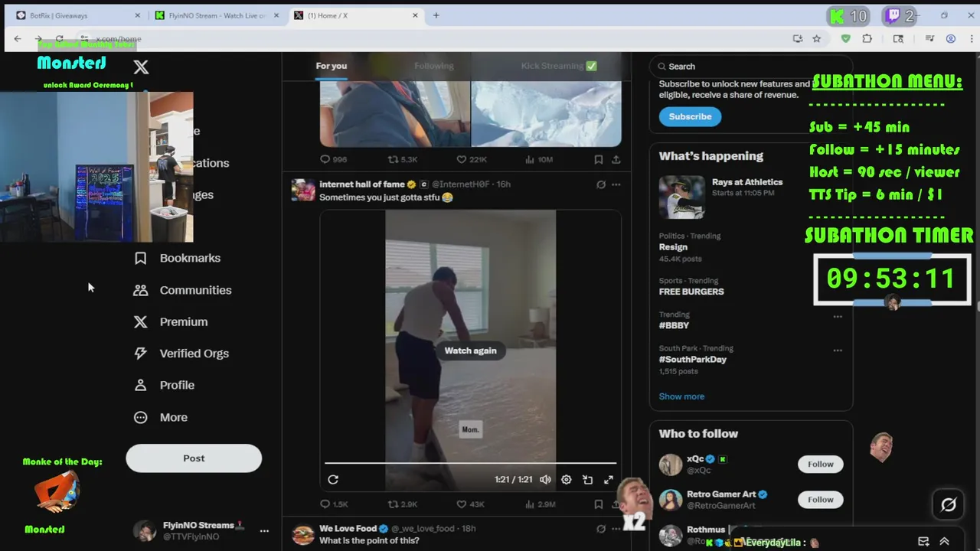Click the X logo home icon

pos(141,67)
